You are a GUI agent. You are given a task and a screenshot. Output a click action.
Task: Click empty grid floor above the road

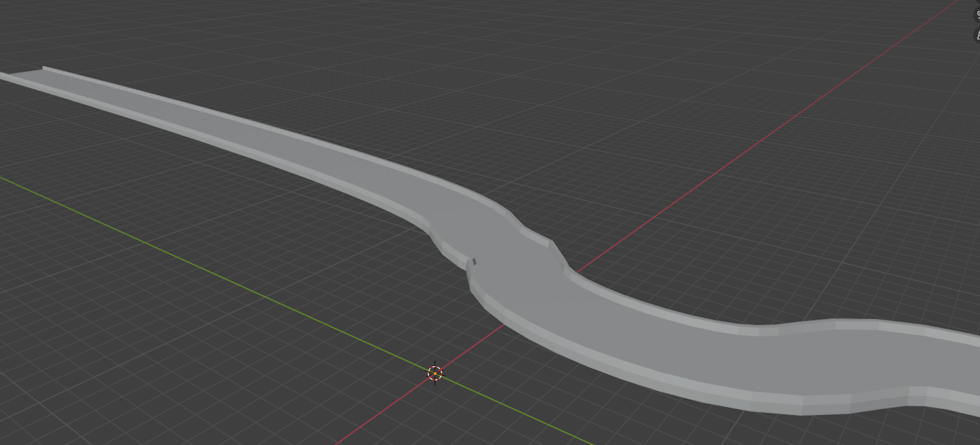(x=476, y=82)
